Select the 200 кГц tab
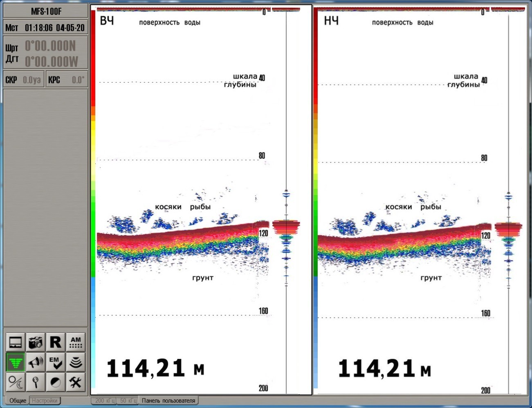This screenshot has width=532, height=408. tap(104, 401)
